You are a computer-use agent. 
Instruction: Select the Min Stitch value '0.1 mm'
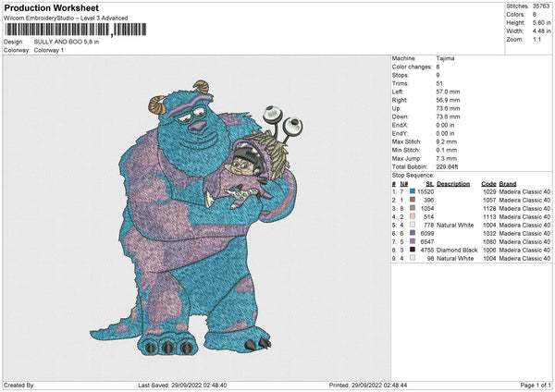[x=447, y=150]
